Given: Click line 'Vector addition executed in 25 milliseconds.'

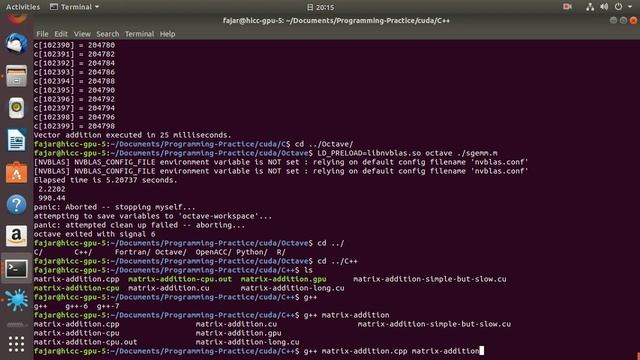Looking at the screenshot, I should coord(133,135).
